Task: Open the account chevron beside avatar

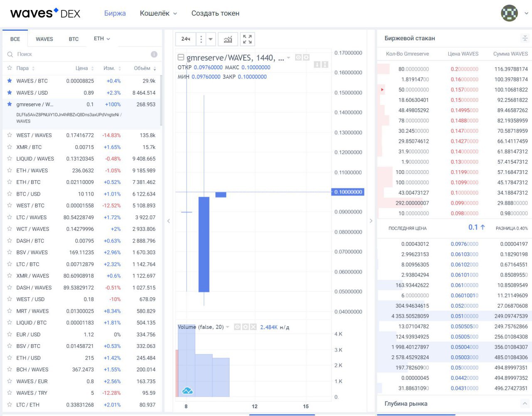Action: (x=526, y=13)
